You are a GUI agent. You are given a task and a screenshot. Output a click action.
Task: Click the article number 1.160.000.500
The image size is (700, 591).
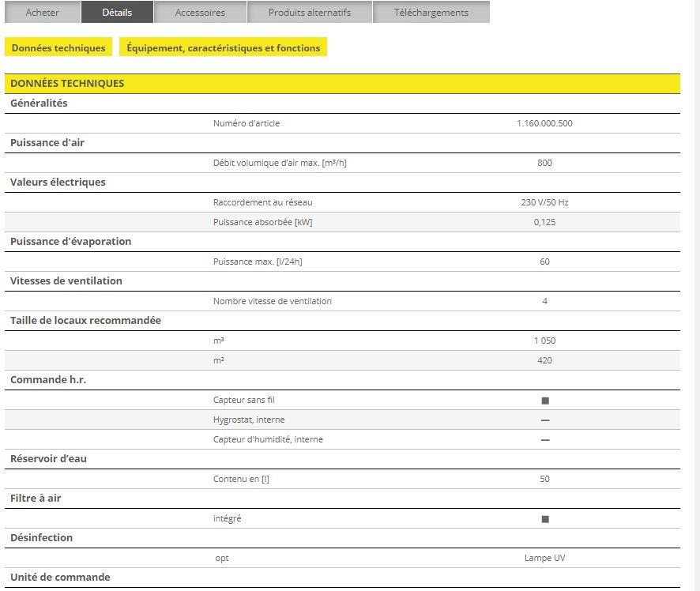click(544, 123)
